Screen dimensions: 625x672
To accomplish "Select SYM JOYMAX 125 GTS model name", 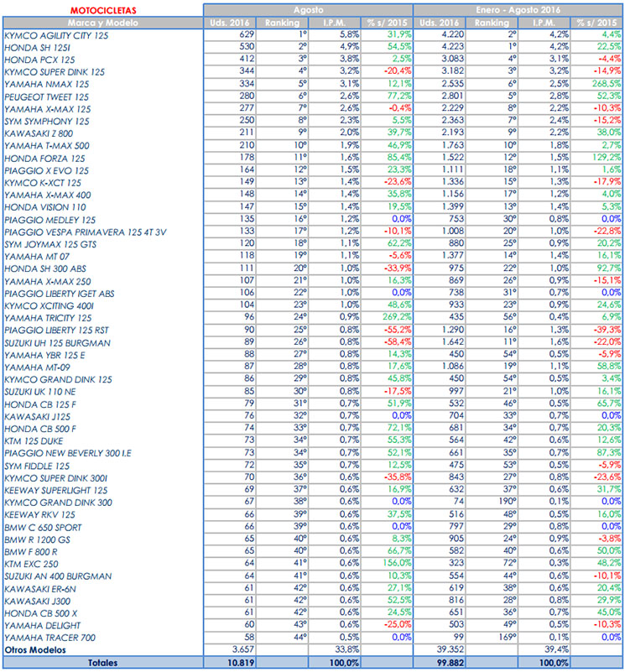I will coord(50,244).
